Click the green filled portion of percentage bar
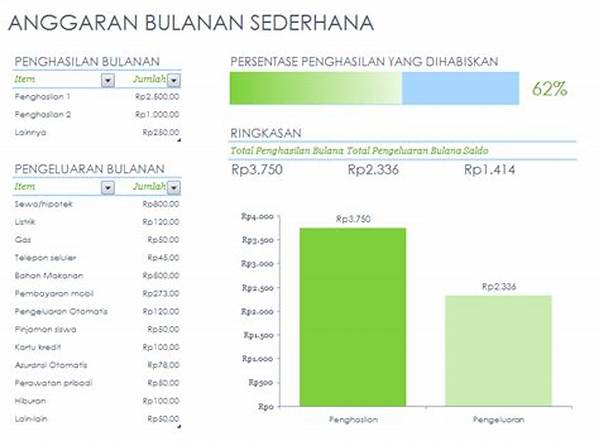Image resolution: width=600 pixels, height=441 pixels. pyautogui.click(x=315, y=89)
